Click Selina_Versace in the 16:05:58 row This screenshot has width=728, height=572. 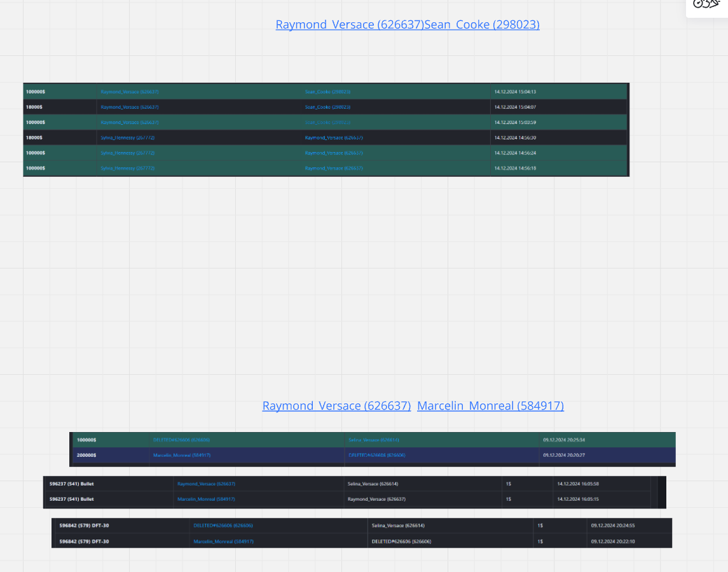click(373, 484)
